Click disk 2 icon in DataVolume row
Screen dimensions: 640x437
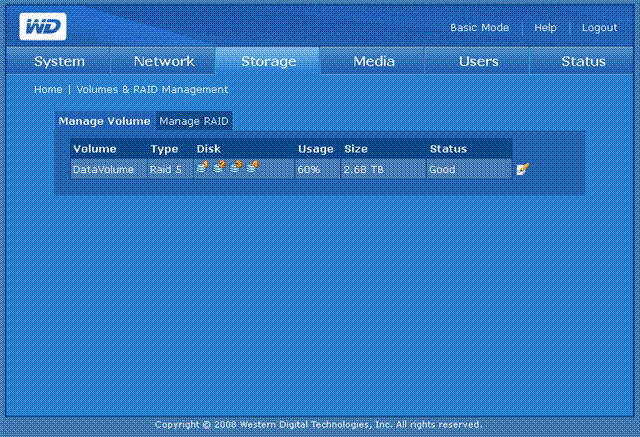coord(219,167)
